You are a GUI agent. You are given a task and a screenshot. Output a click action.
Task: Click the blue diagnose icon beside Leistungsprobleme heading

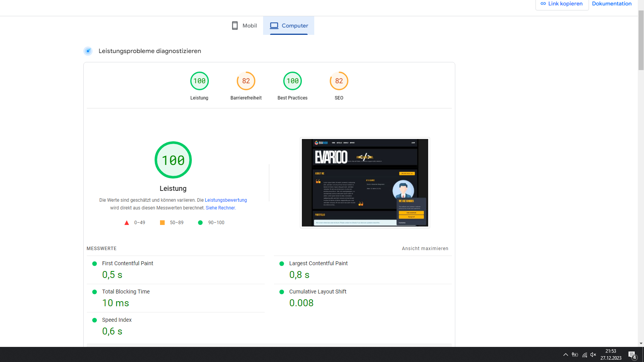coord(88,51)
